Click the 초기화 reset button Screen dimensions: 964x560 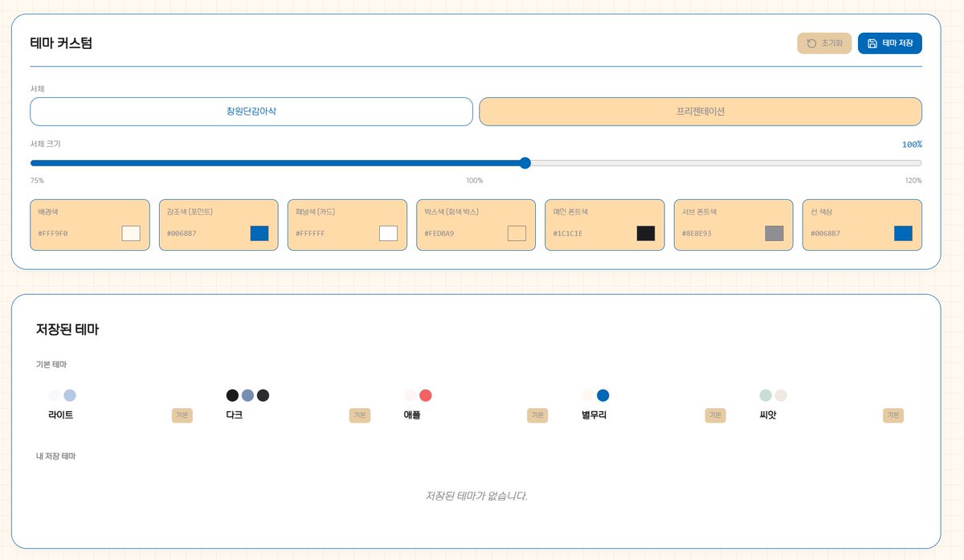pos(824,43)
